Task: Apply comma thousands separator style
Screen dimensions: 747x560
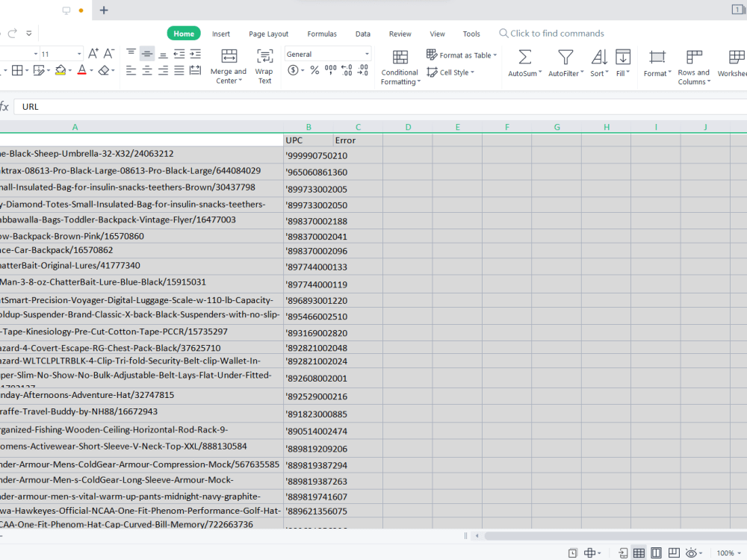Action: [329, 69]
